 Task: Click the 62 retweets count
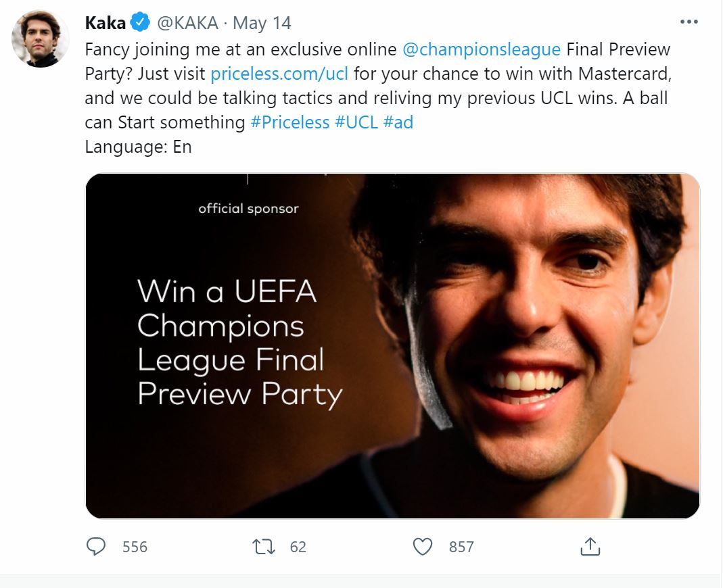[298, 547]
